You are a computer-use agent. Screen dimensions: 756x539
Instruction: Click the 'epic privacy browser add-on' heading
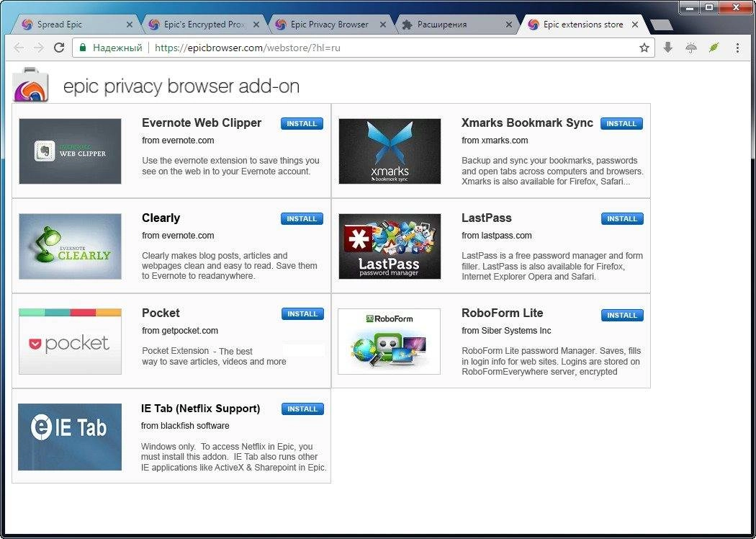tap(181, 86)
